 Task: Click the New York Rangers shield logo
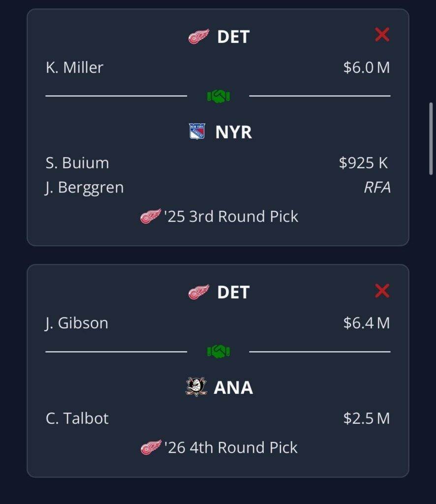click(197, 131)
